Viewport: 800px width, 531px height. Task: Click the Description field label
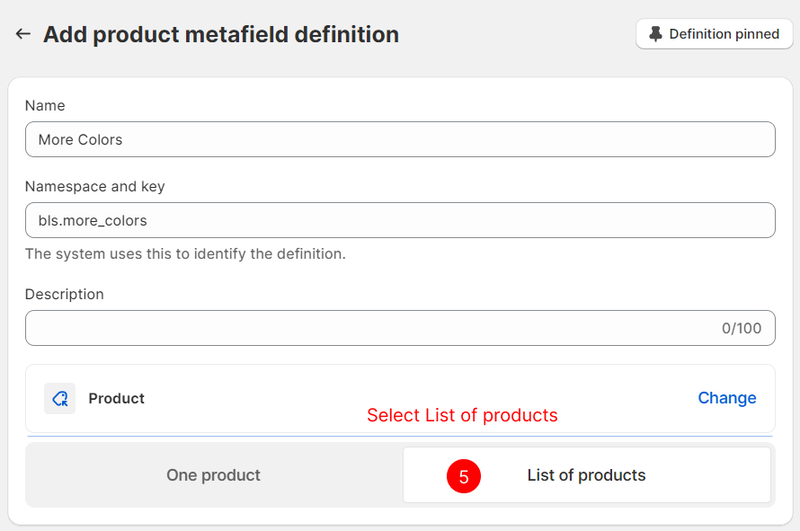[64, 294]
